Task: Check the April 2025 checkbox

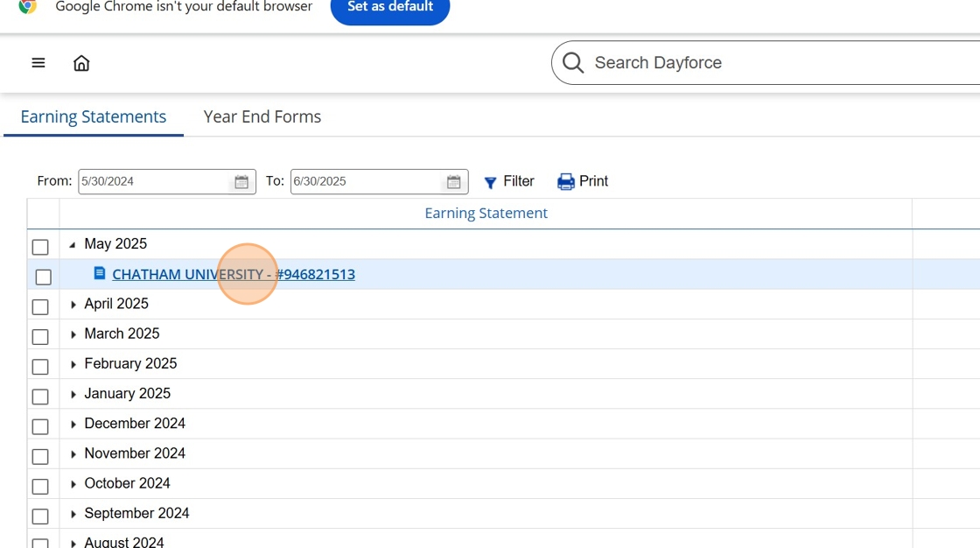Action: [40, 307]
